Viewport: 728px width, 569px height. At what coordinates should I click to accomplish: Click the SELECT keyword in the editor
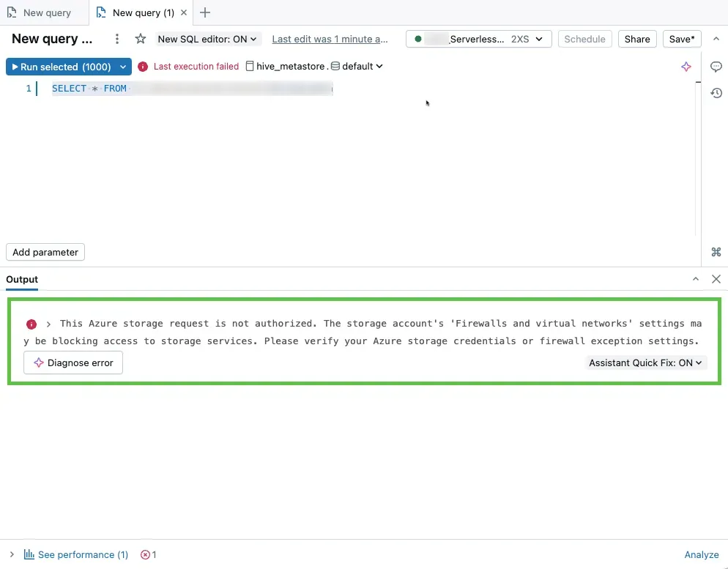coord(69,88)
